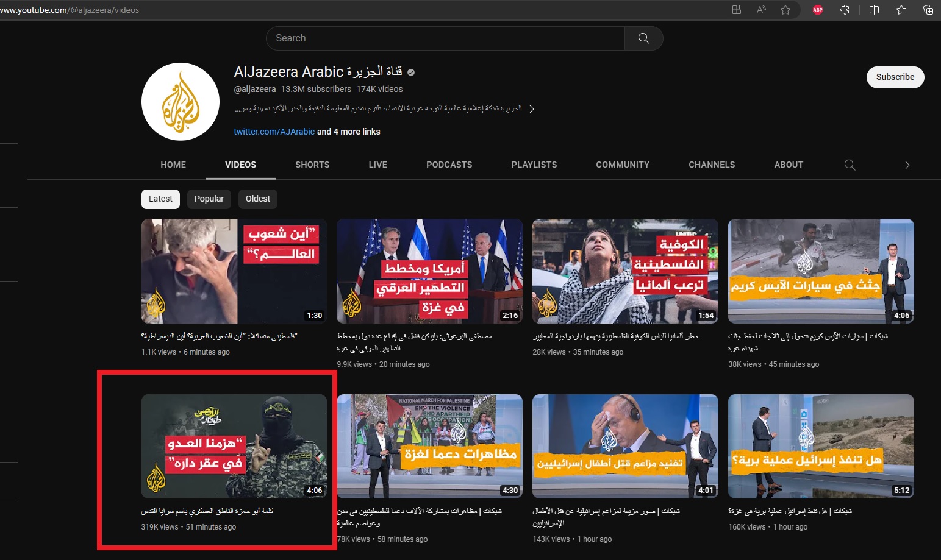Open the 4:06 masked spokesman video thumbnail
The width and height of the screenshot is (941, 560).
click(234, 446)
